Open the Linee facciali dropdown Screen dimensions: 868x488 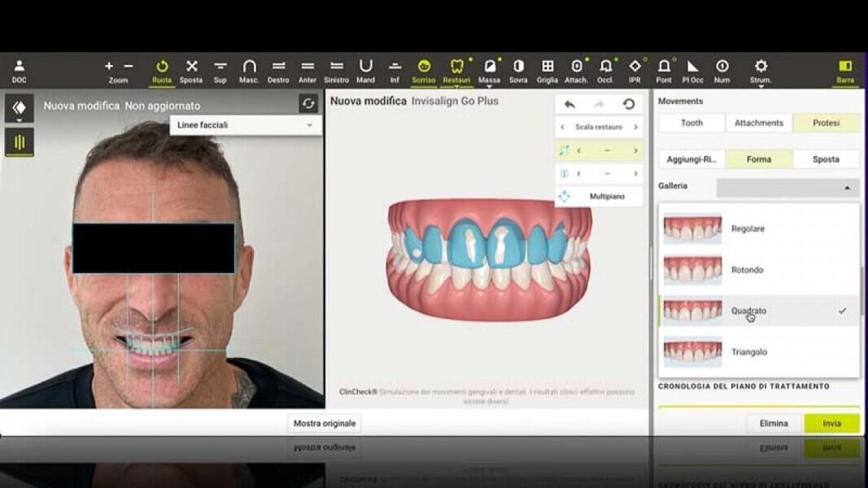pos(245,125)
